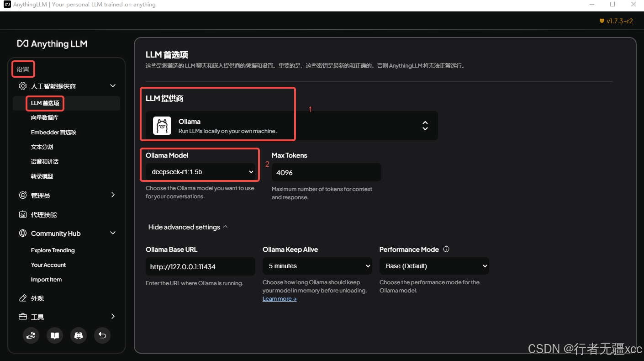The image size is (644, 361).
Task: Click the Ollama llama logo
Action: click(162, 126)
